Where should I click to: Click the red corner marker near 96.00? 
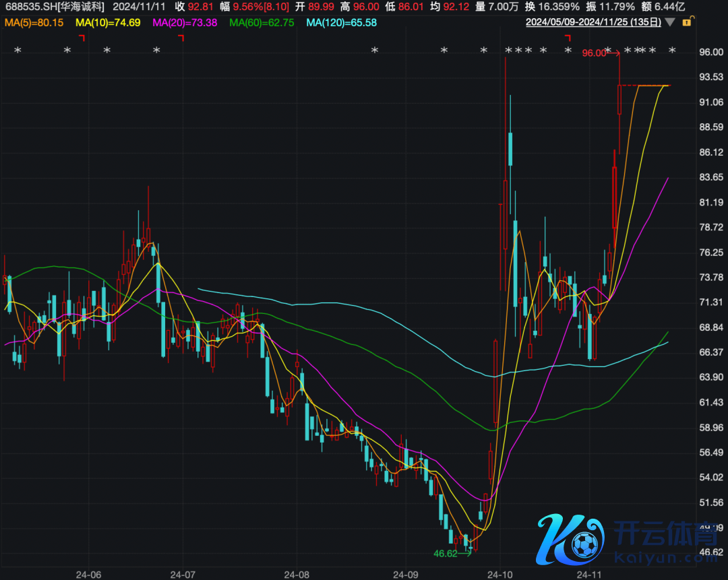click(568, 38)
